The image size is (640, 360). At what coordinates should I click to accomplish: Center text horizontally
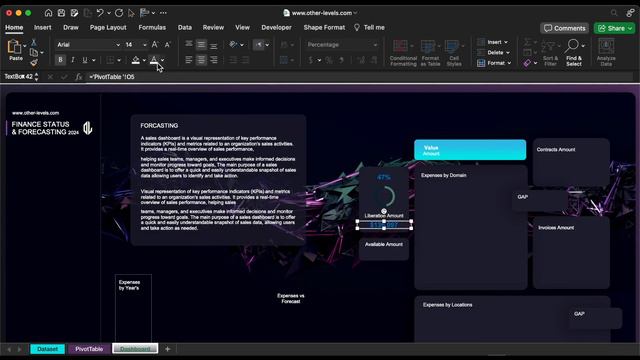pos(201,60)
